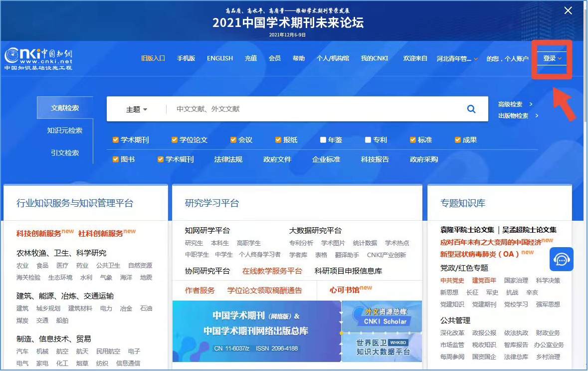
Task: Click 中国学术期刊网络出版总库 banner
Action: click(x=256, y=331)
